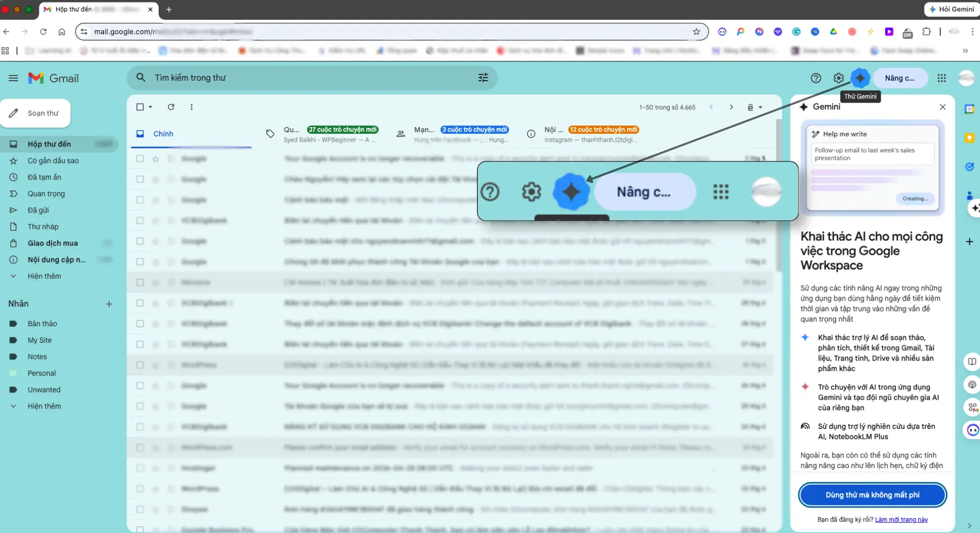Screen dimensions: 980x533
Task: Tick the select-all emails checkbox
Action: (140, 107)
